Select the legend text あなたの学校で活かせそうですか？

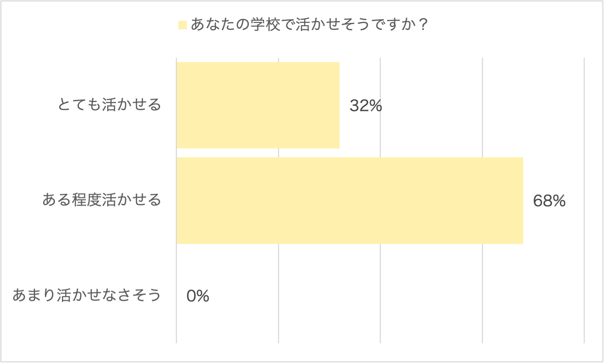[308, 24]
